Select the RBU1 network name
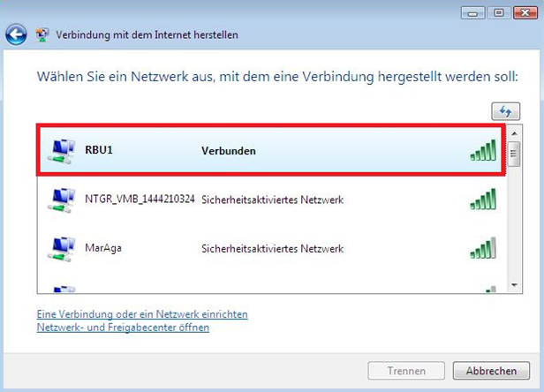This screenshot has height=392, width=544. (x=99, y=150)
